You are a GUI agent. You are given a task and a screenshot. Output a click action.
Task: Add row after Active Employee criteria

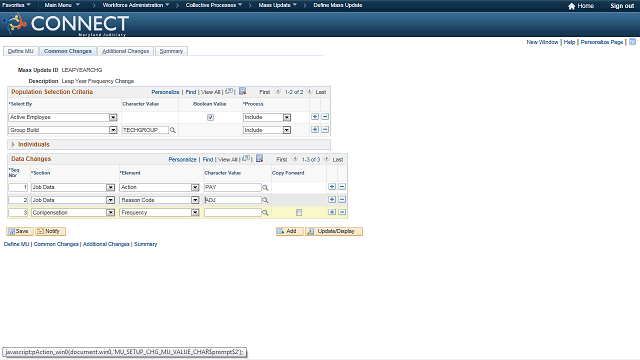(x=315, y=117)
